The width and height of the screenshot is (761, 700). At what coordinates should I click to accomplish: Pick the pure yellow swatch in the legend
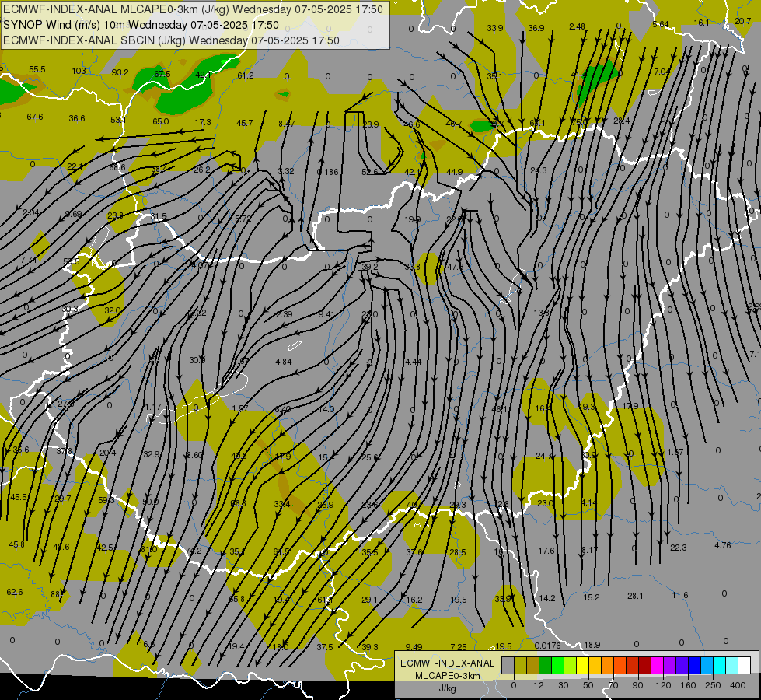pyautogui.click(x=582, y=665)
